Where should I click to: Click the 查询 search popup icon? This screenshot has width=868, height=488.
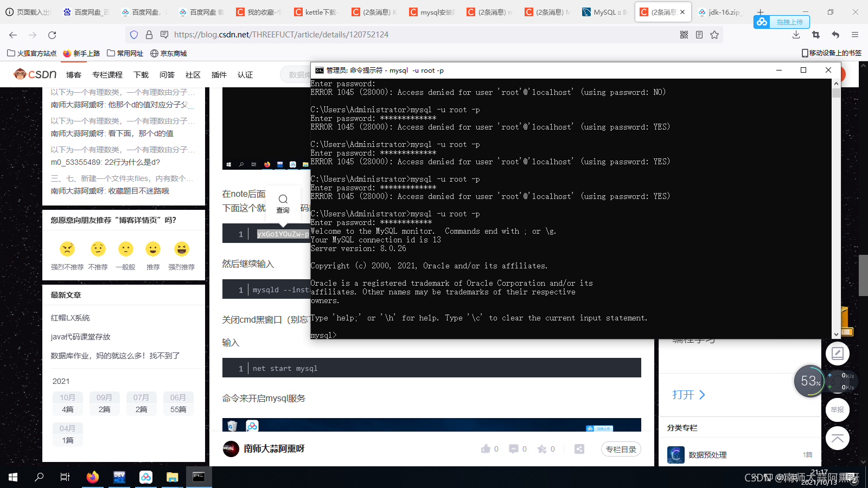pos(283,203)
